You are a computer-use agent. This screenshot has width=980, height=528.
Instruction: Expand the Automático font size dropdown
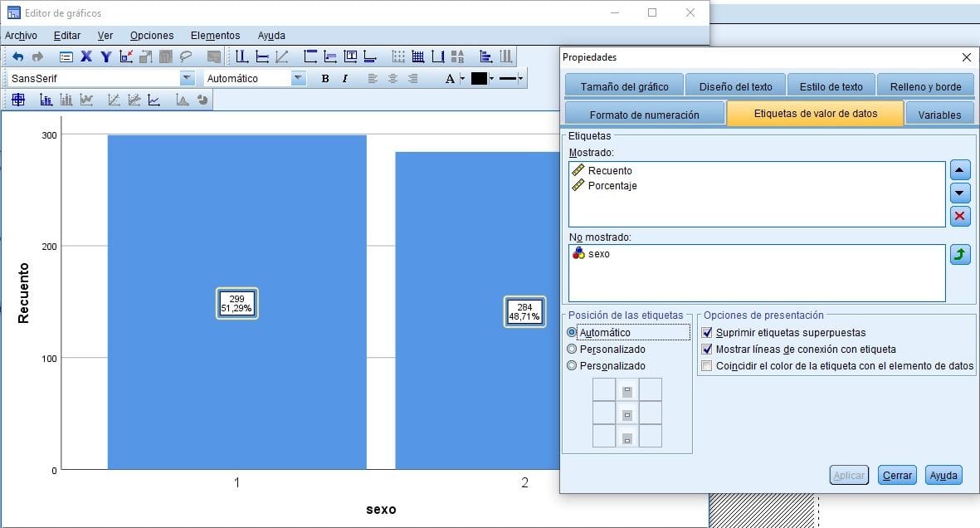coord(299,79)
